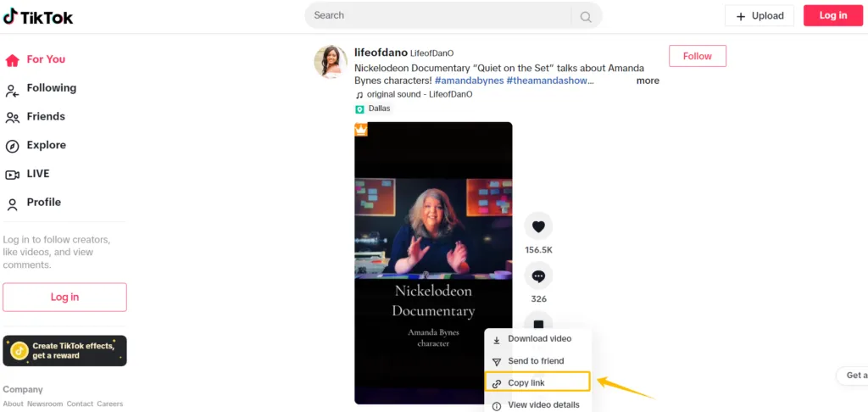
Task: Click the About footer link
Action: click(14, 404)
